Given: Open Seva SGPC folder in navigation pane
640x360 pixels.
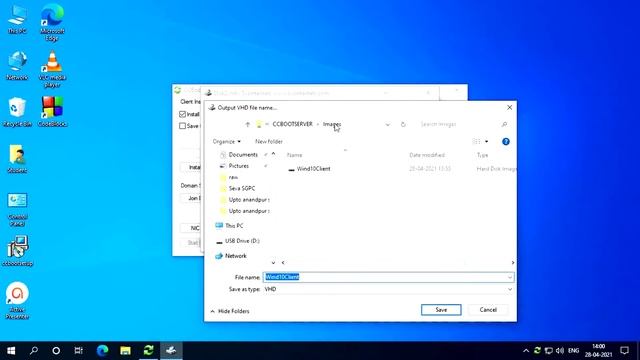Looking at the screenshot, I should (242, 189).
